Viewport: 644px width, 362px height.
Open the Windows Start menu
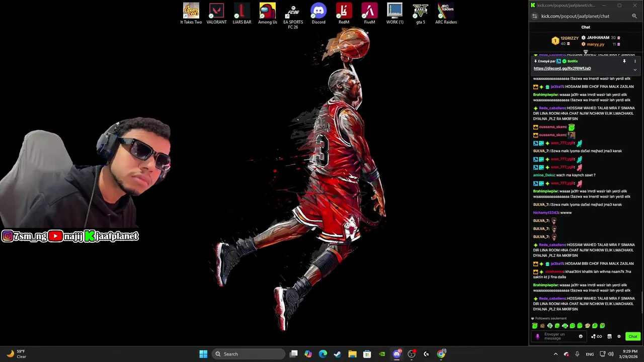pyautogui.click(x=203, y=354)
